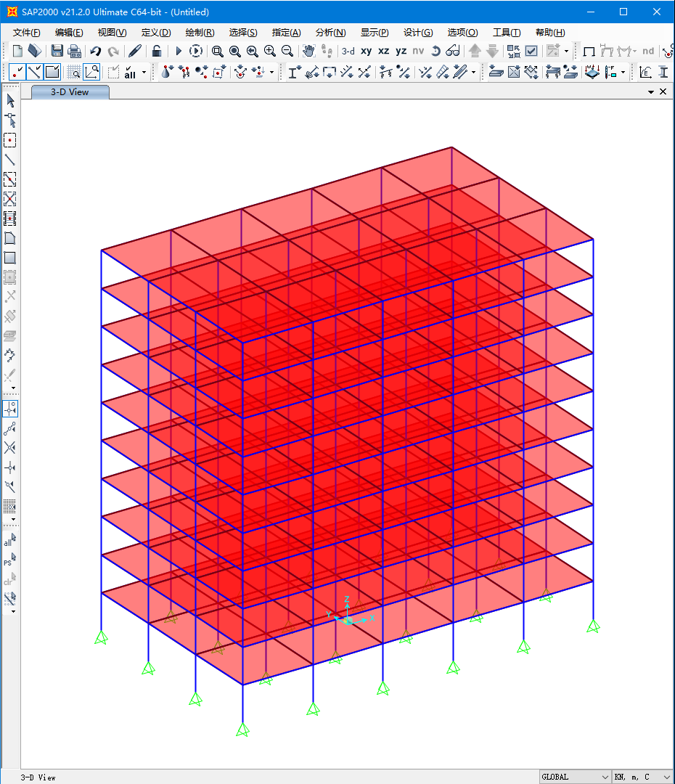The height and width of the screenshot is (784, 675).
Task: Select the 3-D View tab
Action: tap(70, 92)
